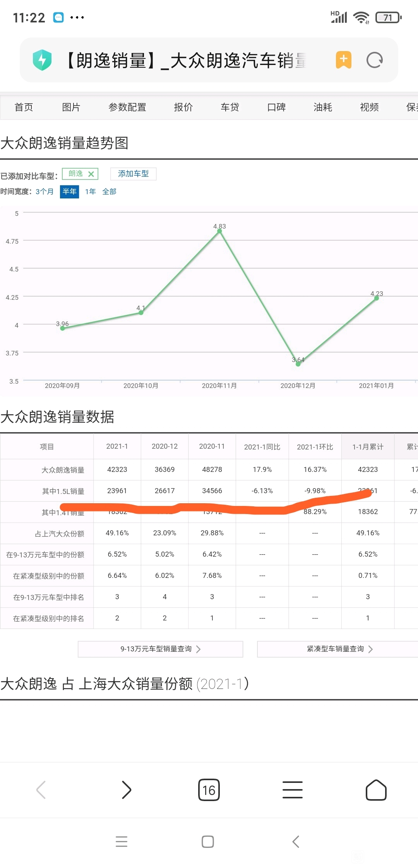Click the 2020年11月 axis label
418x868 pixels.
tap(219, 386)
